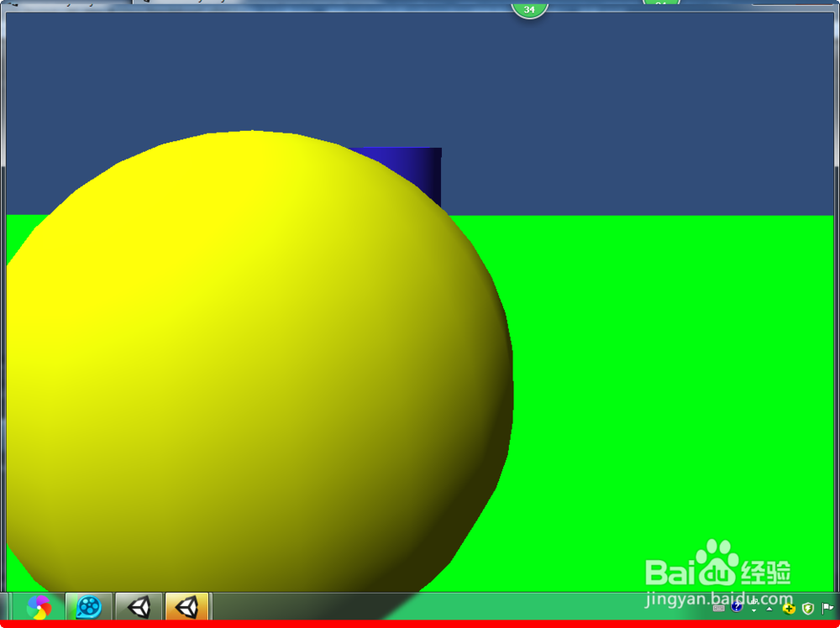The image size is (840, 628).
Task: Switch to the orange-highlighted Unity taskbar window
Action: click(187, 607)
